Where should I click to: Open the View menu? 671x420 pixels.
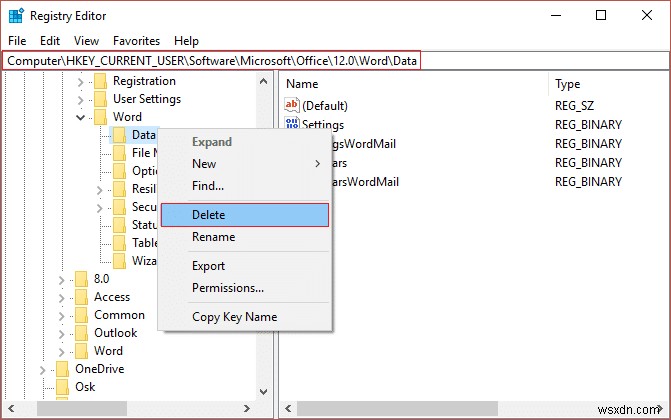86,41
